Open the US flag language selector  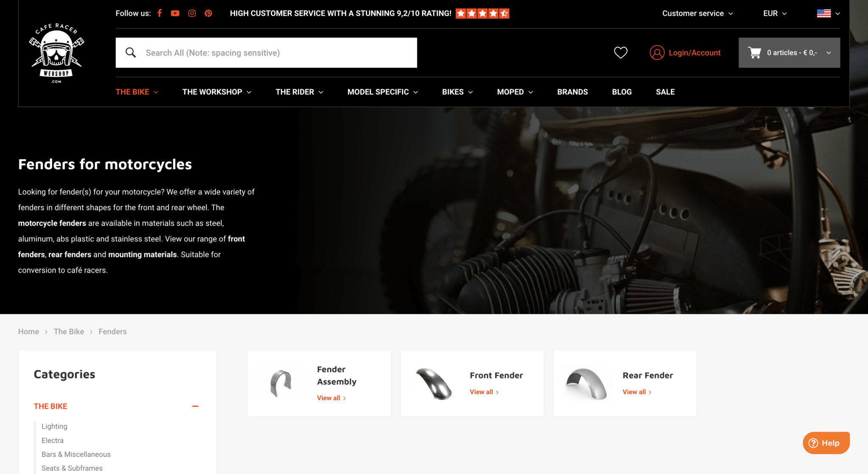pyautogui.click(x=828, y=13)
